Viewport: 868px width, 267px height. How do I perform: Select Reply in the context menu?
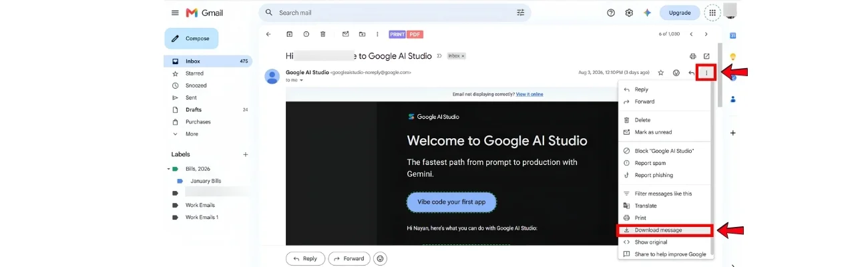click(x=666, y=89)
